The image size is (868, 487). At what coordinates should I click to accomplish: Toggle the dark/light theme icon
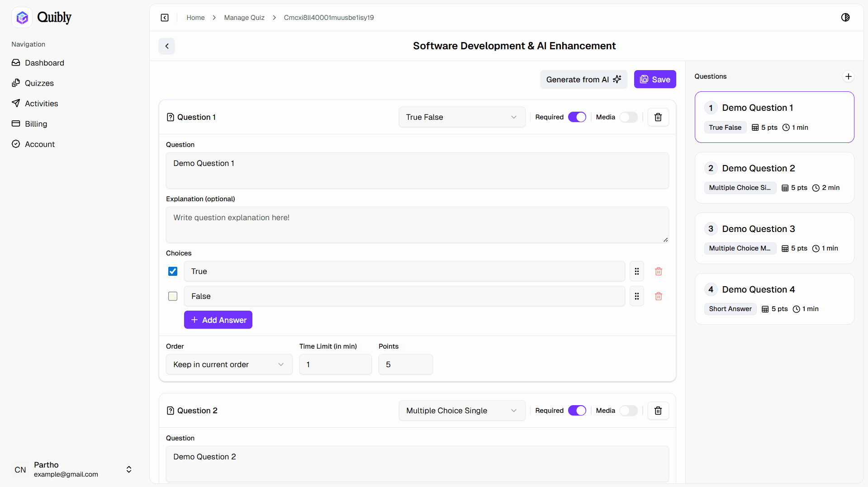(845, 18)
